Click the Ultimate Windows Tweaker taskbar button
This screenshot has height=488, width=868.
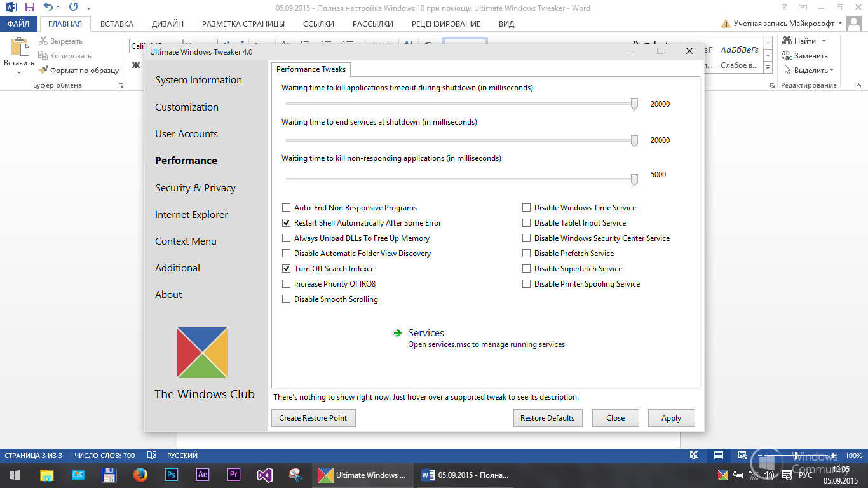[x=363, y=475]
